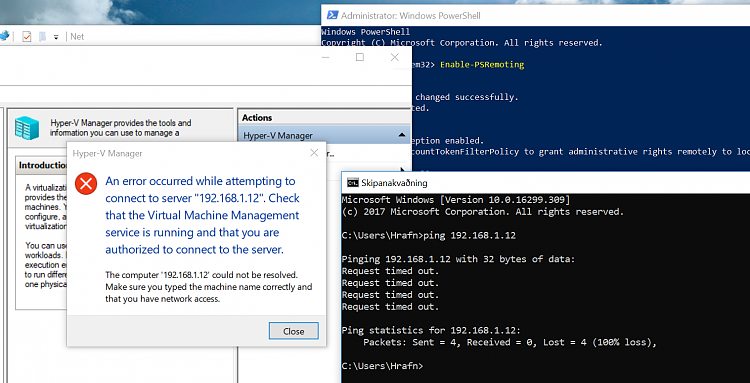Viewport: 750px width, 383px height.
Task: Collapse the Hyper-V Manager actions section arrow
Action: click(x=402, y=135)
